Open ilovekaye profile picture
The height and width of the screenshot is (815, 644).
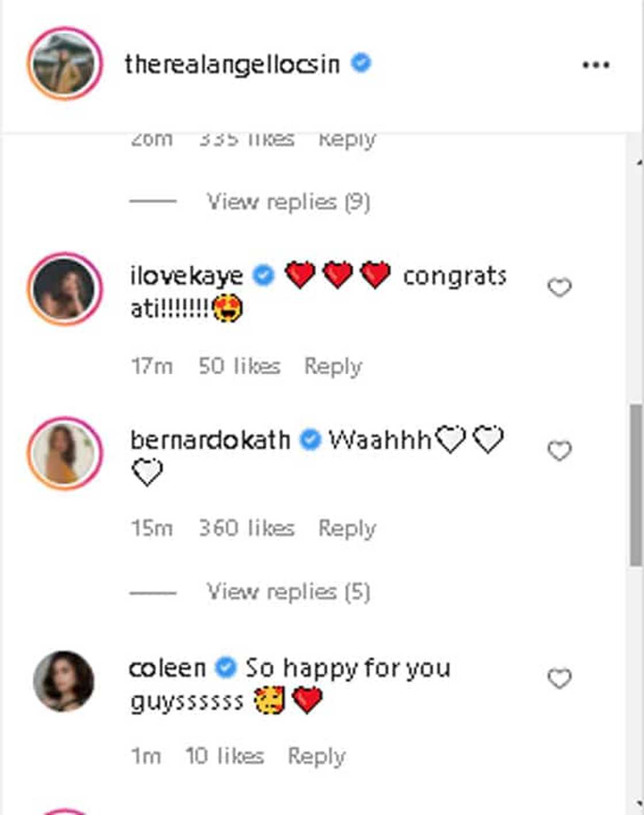pyautogui.click(x=64, y=289)
